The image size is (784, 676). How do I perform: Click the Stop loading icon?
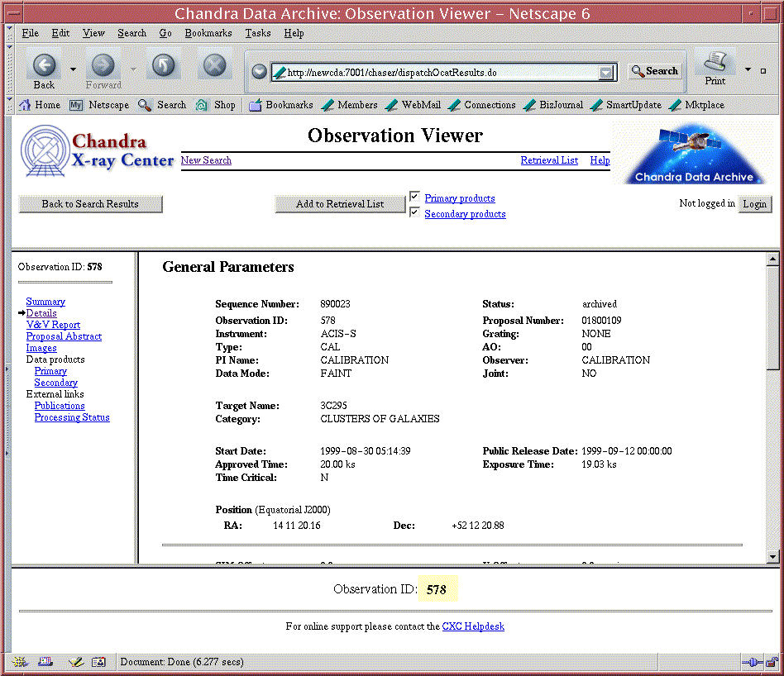(x=214, y=65)
